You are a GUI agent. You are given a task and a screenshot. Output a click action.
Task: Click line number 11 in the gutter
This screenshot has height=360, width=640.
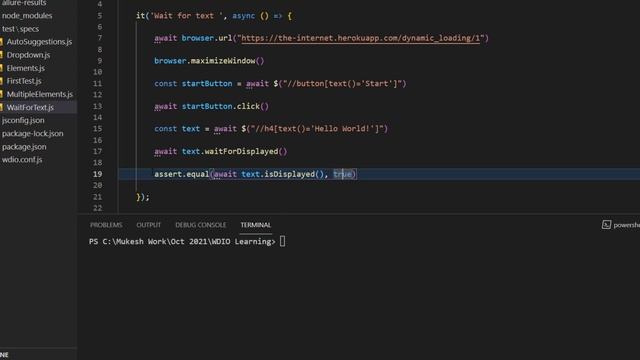(x=97, y=84)
